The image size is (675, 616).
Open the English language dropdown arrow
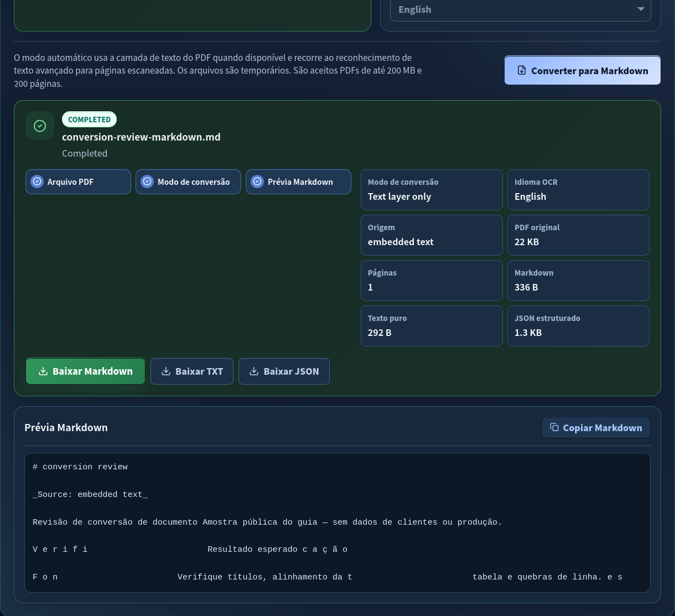pos(641,9)
